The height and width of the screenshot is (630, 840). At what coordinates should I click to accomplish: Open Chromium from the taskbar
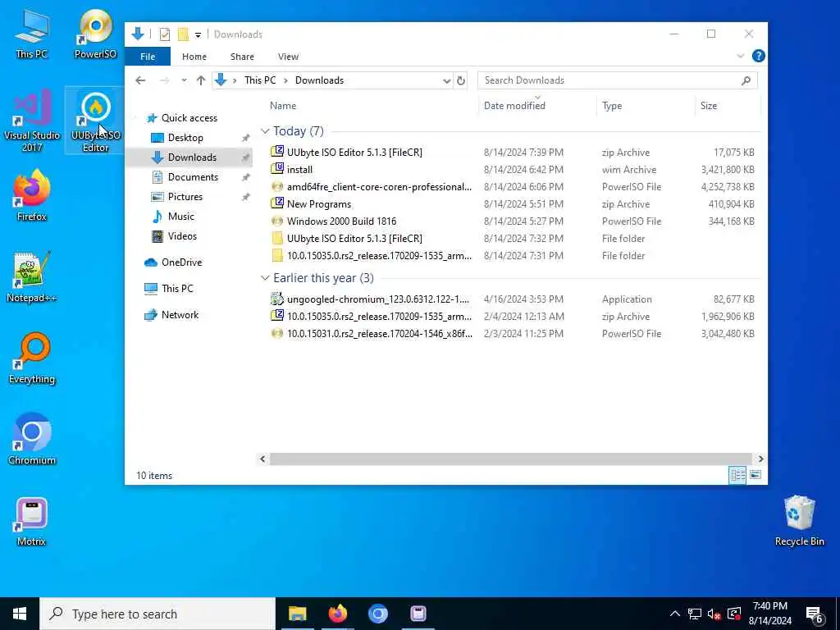377,614
